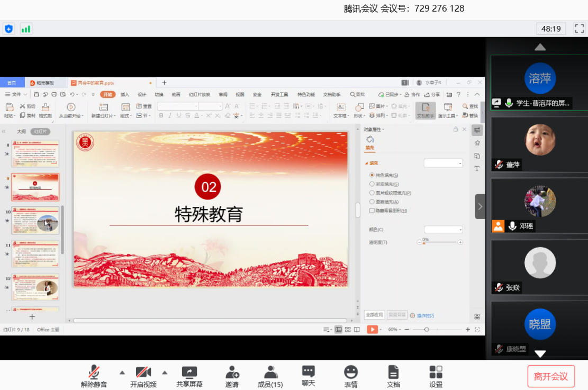Click the Share Screen (共享屏幕) icon
The width and height of the screenshot is (588, 390).
click(x=189, y=372)
